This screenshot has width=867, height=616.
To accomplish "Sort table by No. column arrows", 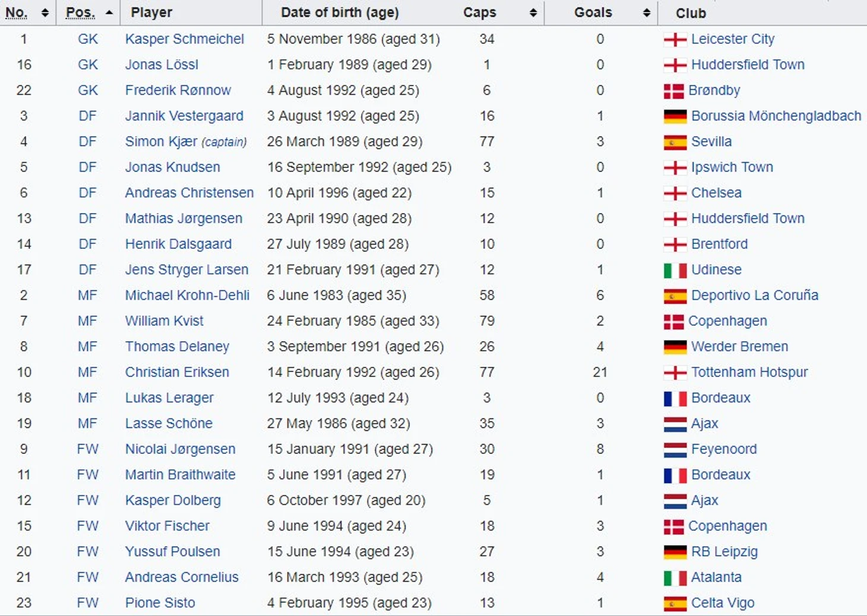I will 45,12.
